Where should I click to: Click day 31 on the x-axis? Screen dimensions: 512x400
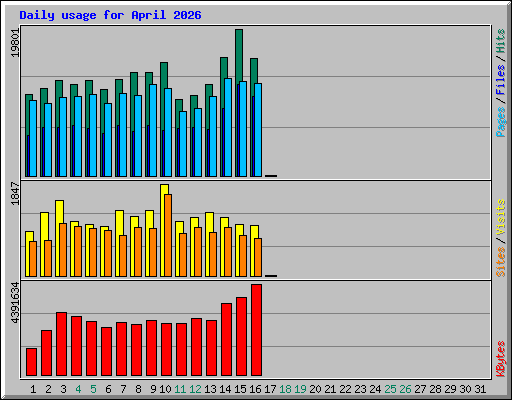tap(480, 389)
